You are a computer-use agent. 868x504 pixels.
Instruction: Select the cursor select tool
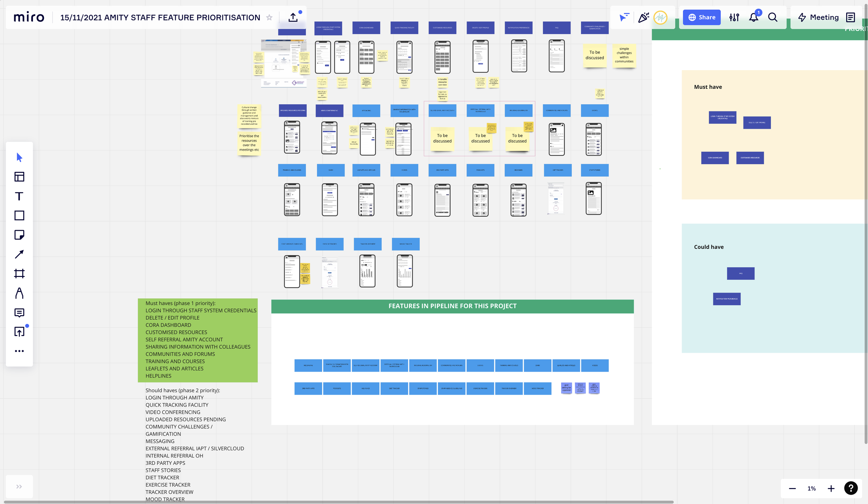[x=19, y=157]
